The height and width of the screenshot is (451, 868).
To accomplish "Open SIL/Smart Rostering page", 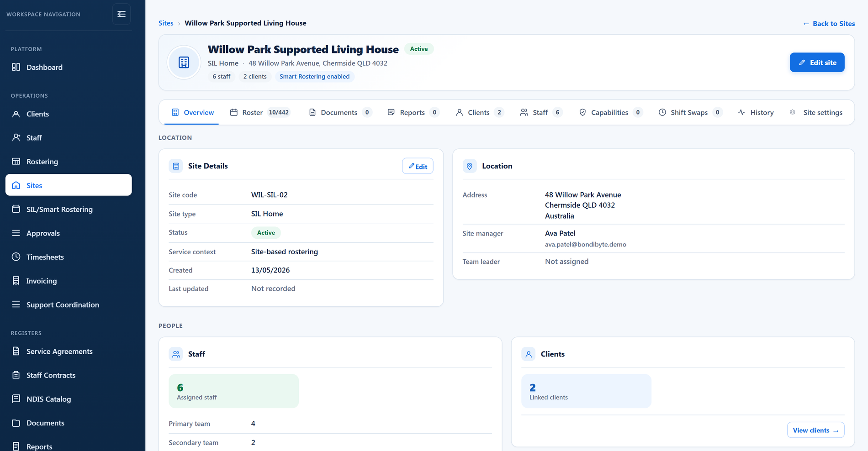I will coord(69,209).
